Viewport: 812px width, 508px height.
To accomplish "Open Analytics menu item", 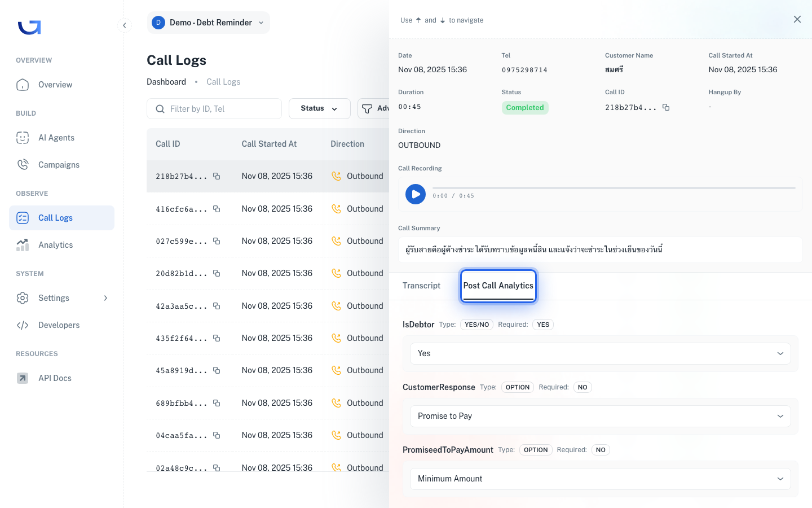I will 62,245.
